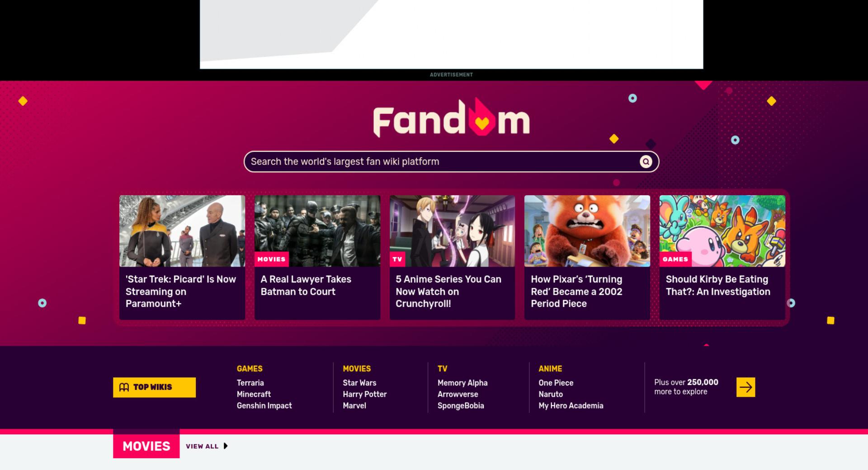
Task: Go to the Star Wars wiki
Action: (359, 383)
